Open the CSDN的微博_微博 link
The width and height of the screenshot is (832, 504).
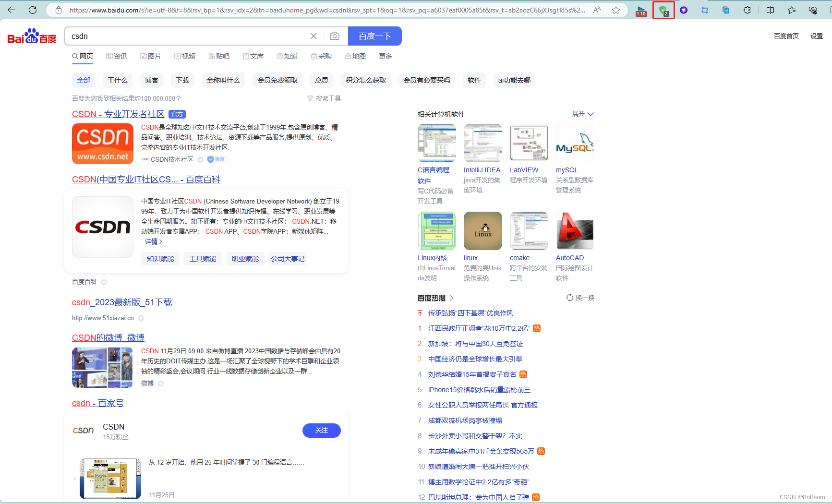(x=108, y=338)
